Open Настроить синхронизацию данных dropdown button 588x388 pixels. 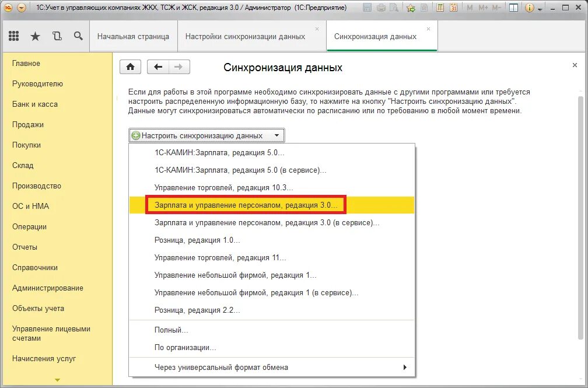click(206, 135)
